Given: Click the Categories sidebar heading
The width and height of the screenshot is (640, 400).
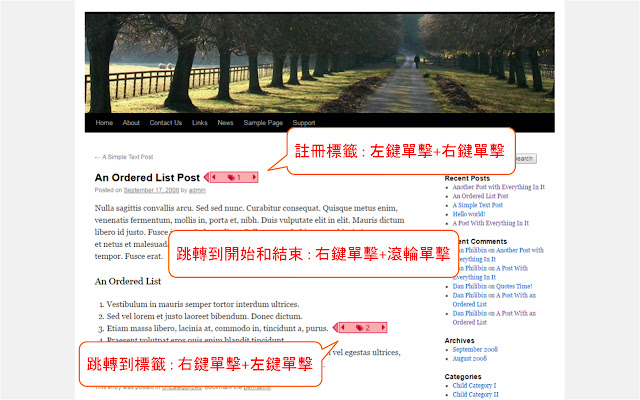Looking at the screenshot, I should [463, 376].
